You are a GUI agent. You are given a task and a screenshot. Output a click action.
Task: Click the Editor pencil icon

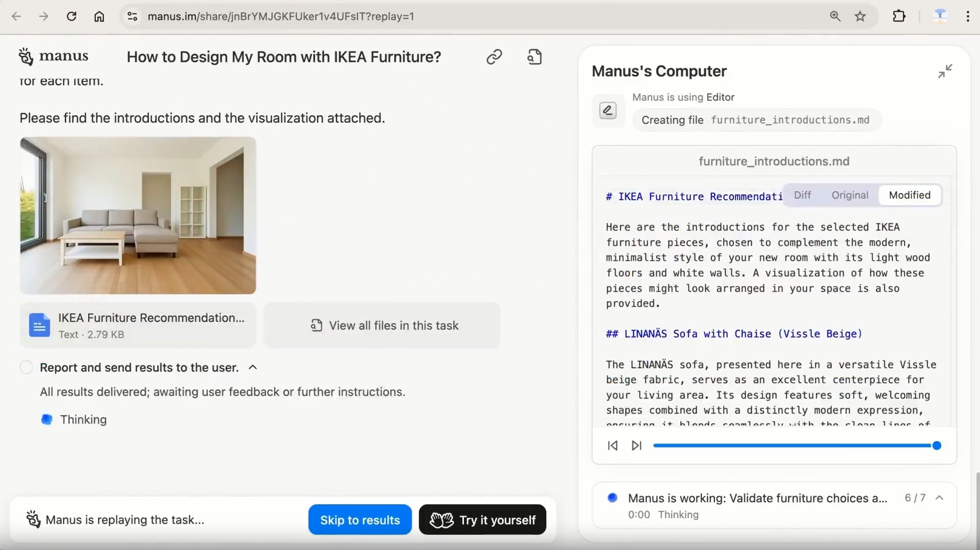point(608,111)
